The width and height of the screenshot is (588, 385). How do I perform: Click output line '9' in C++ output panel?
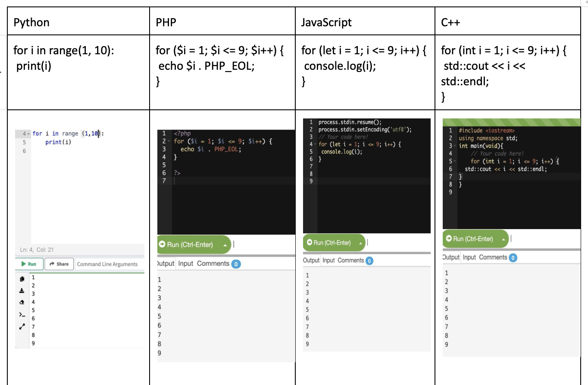point(447,344)
